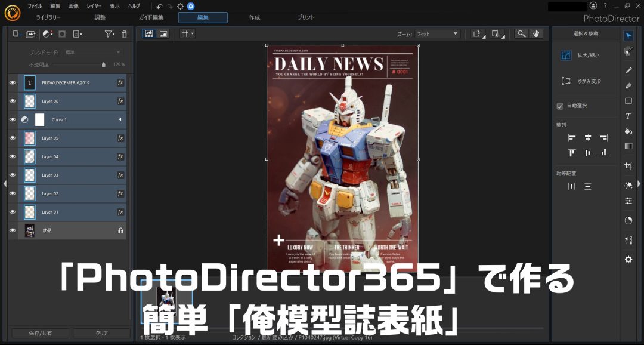Viewport: 644px width, 345px height.
Task: Toggle visibility of the 背景 layer
Action: pyautogui.click(x=13, y=230)
